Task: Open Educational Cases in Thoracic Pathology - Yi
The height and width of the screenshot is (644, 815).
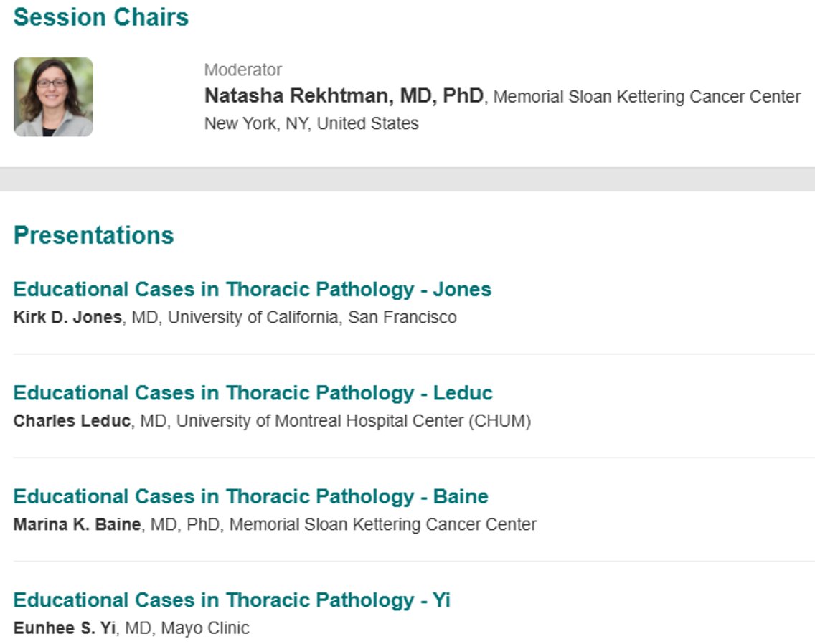Action: (x=231, y=600)
